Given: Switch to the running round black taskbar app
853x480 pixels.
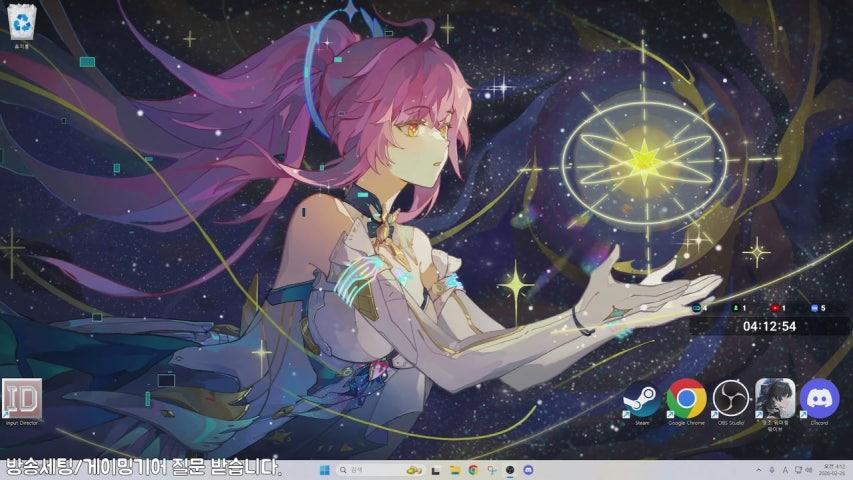Looking at the screenshot, I should click(x=510, y=470).
